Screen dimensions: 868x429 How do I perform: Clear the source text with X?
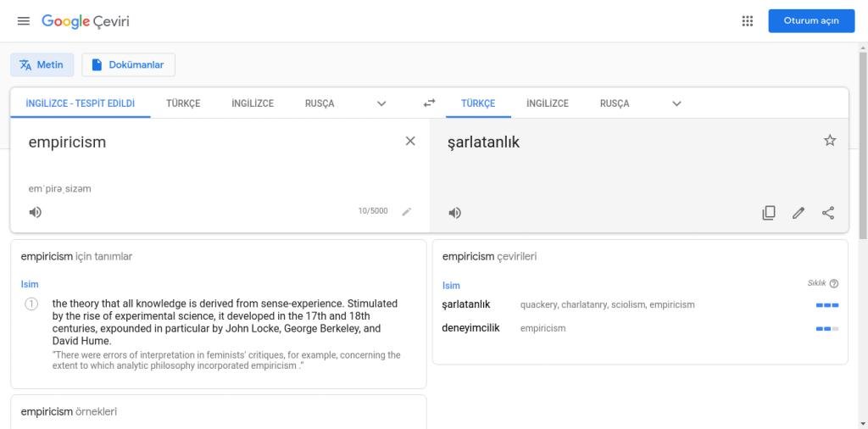point(410,142)
